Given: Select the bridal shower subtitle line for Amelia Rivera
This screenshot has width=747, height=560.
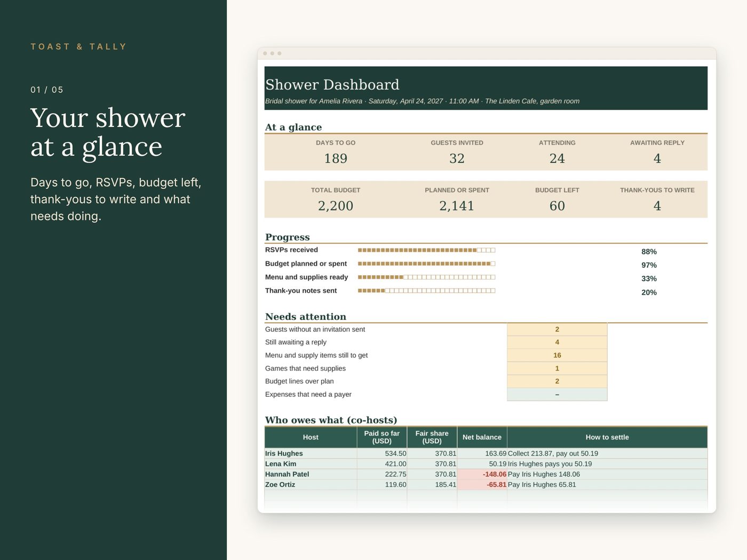Looking at the screenshot, I should tap(422, 101).
